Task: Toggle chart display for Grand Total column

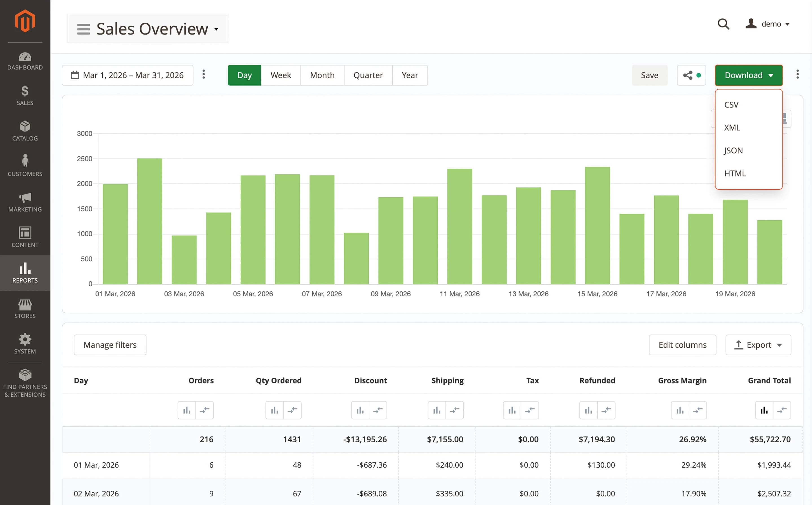Action: [764, 410]
